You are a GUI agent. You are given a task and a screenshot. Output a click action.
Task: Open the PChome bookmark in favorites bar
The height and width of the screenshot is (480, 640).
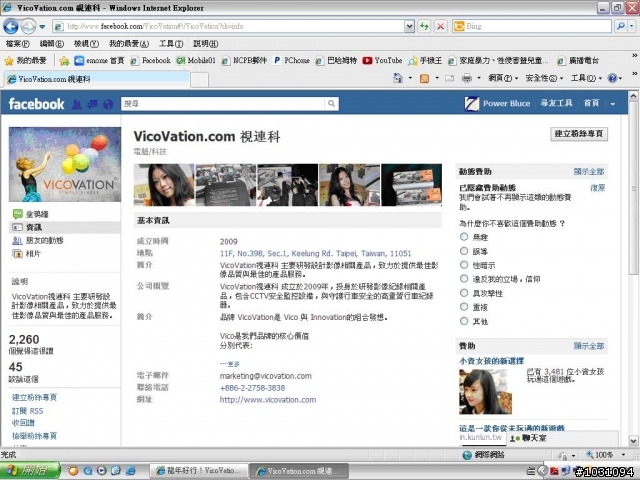click(292, 60)
